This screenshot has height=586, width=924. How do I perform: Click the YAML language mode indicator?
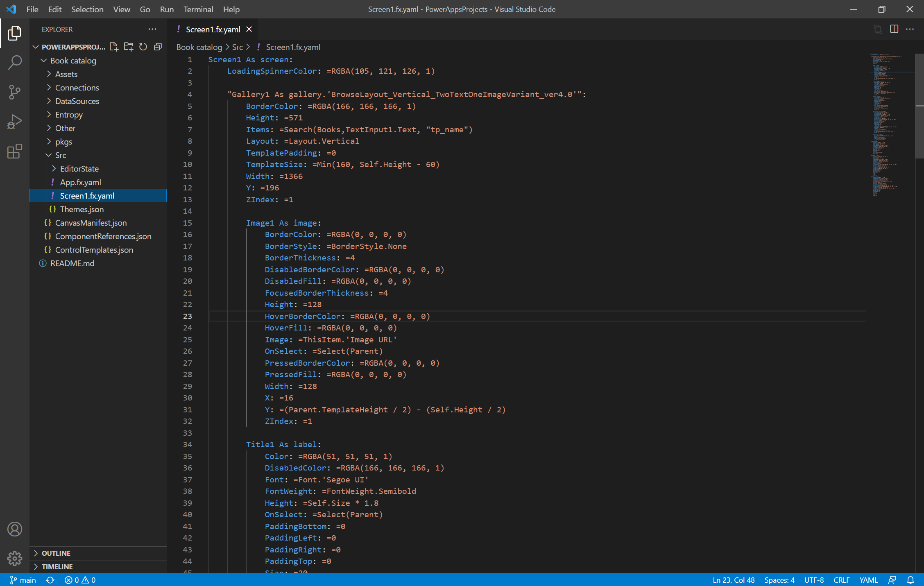868,580
